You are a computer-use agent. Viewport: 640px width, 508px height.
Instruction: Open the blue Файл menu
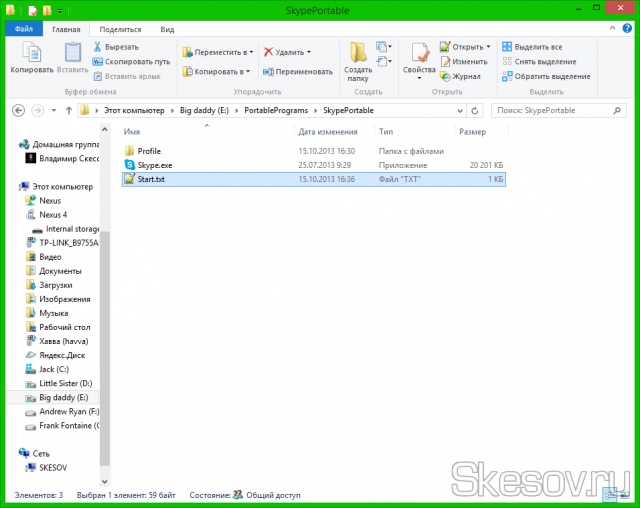pyautogui.click(x=23, y=31)
